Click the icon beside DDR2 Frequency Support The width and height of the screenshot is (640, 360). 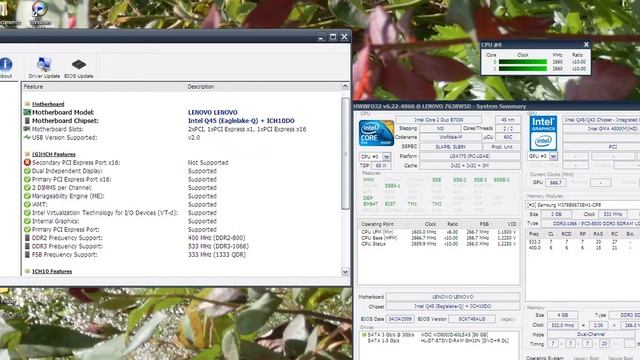(x=27, y=238)
